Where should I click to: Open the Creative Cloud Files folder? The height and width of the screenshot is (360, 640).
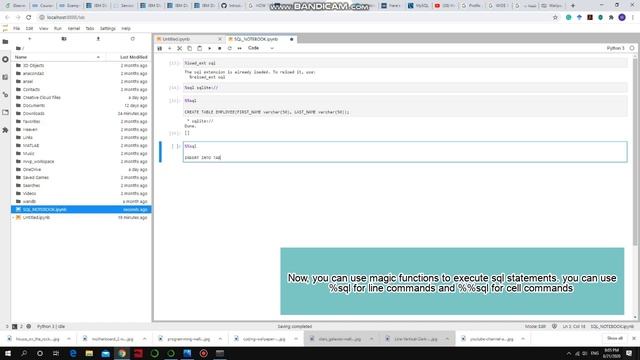pos(81,98)
